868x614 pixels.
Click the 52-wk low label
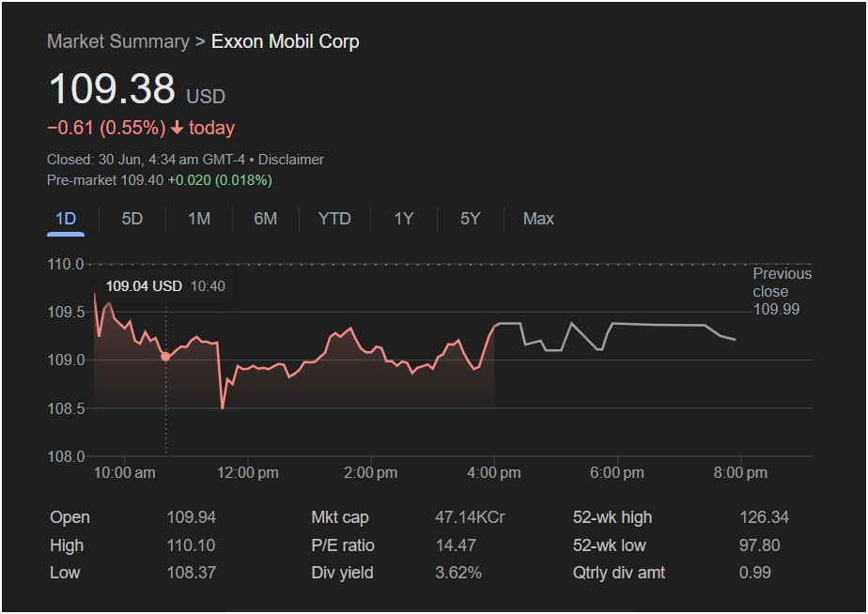coord(609,545)
